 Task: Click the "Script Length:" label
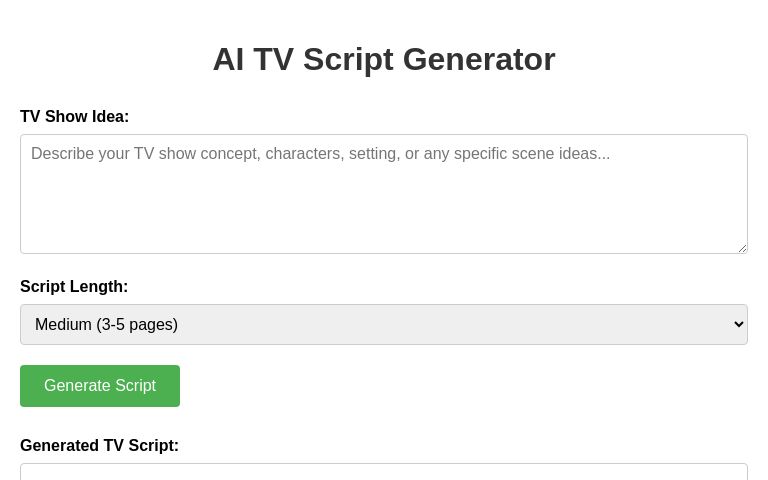[74, 287]
